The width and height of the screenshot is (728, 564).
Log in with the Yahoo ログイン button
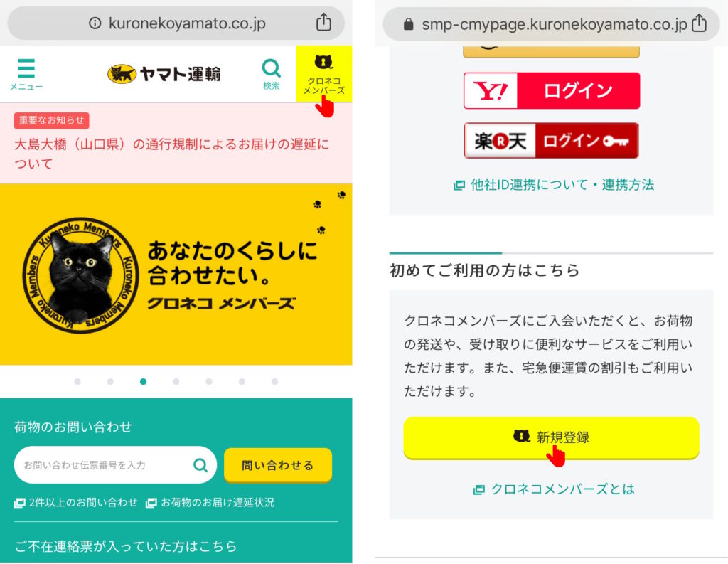click(552, 90)
